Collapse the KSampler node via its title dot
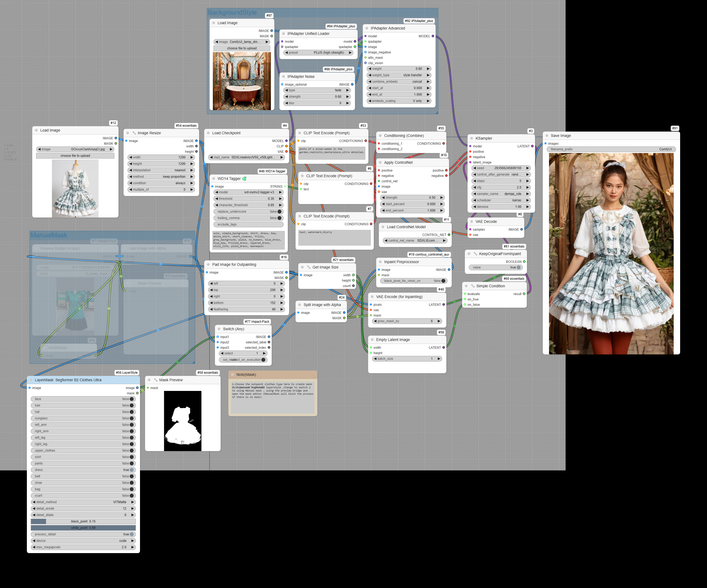 pos(472,138)
